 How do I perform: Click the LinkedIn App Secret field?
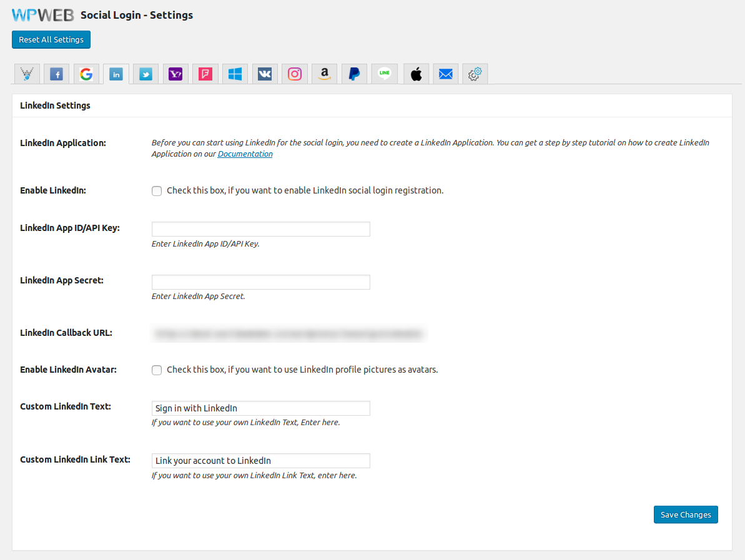tap(260, 282)
